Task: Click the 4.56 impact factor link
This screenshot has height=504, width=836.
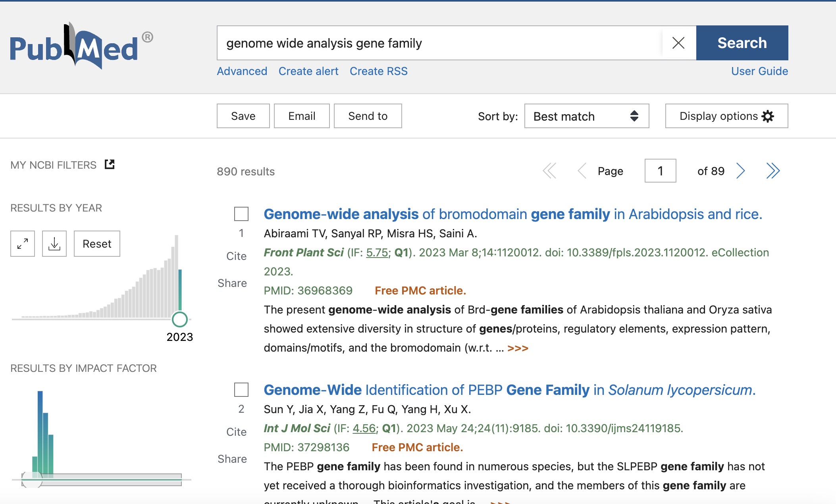Action: [x=364, y=428]
